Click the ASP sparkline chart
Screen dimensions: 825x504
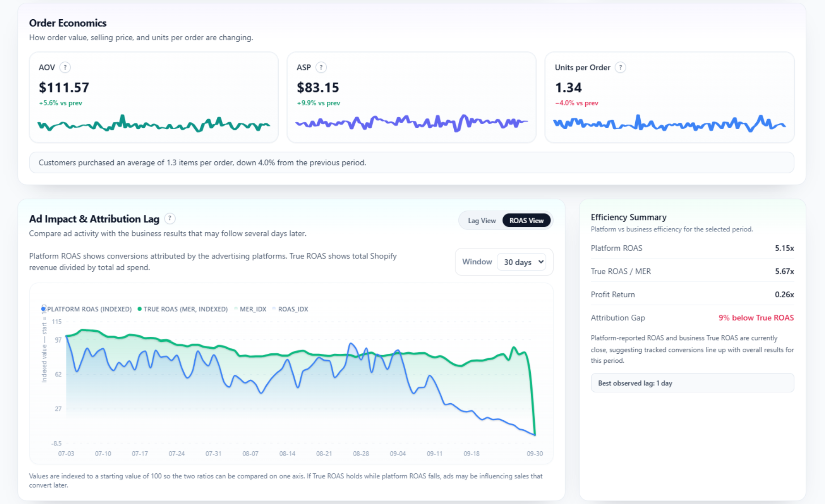point(412,123)
